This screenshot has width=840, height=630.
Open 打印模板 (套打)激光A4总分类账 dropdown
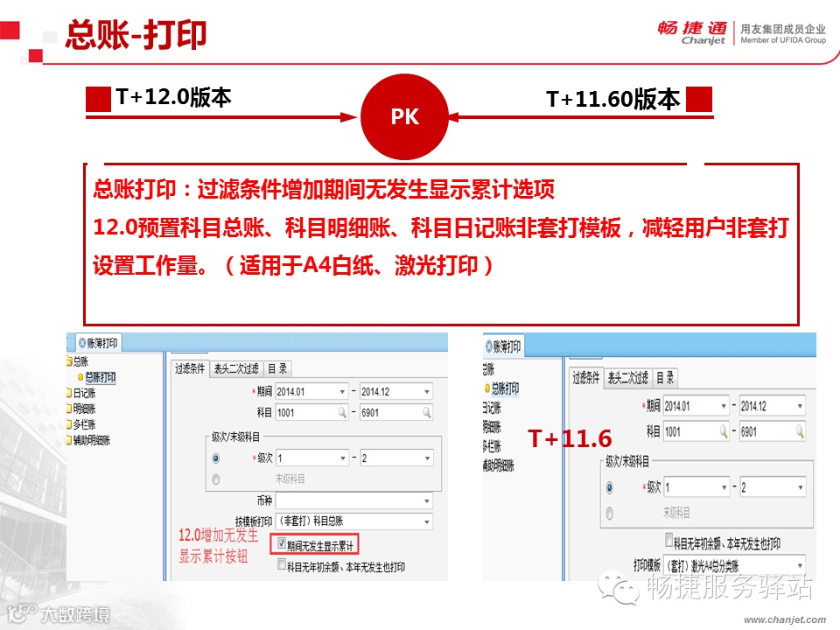[800, 566]
